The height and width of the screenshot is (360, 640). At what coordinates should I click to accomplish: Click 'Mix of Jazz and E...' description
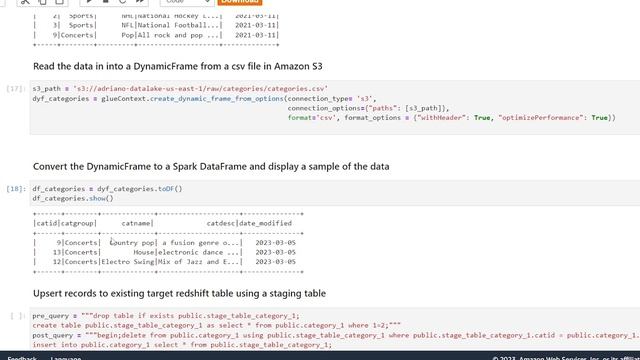coord(198,262)
